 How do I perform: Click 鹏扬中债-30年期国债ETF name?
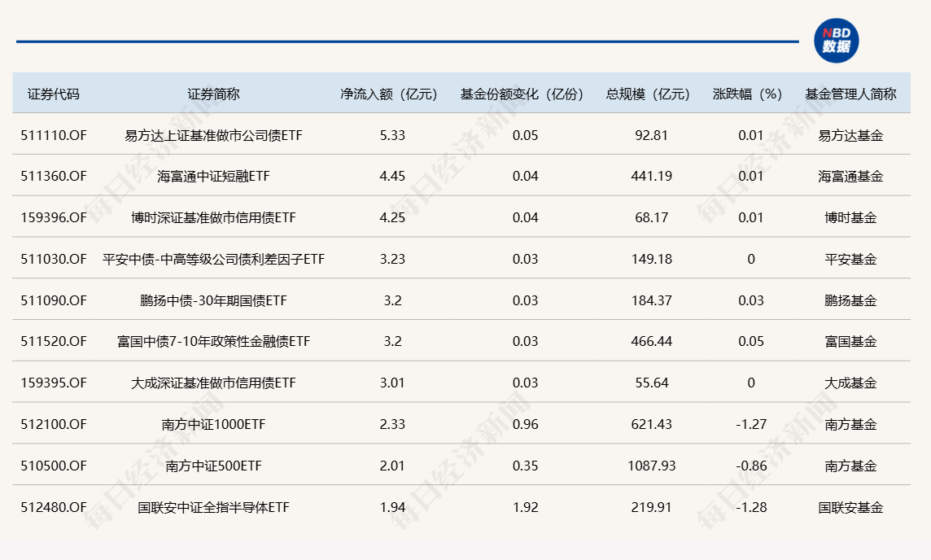tap(214, 300)
